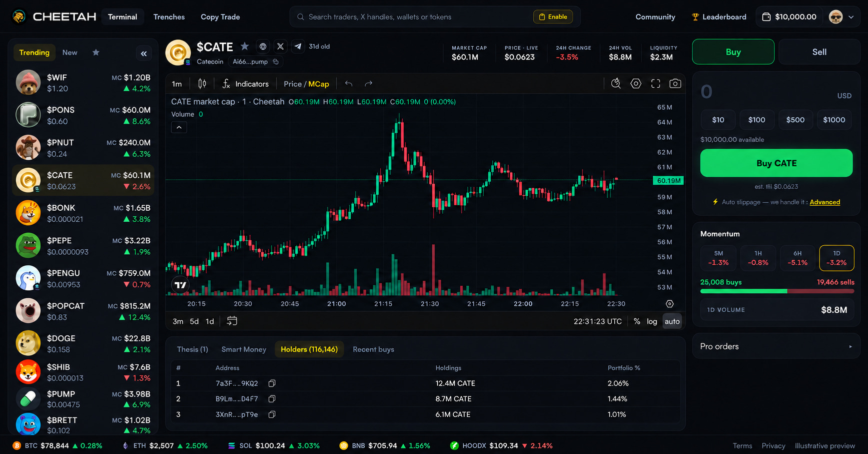Undo the last chart action
The height and width of the screenshot is (454, 868).
click(x=349, y=84)
